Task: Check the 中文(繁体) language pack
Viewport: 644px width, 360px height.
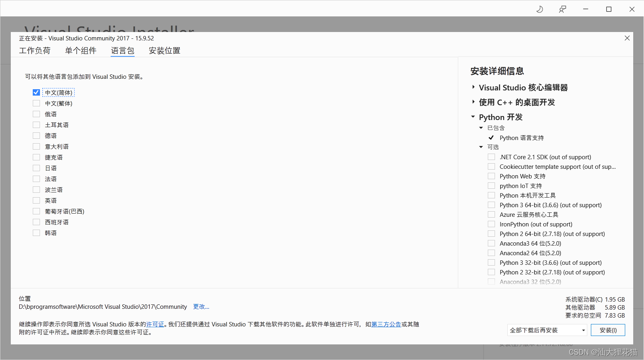Action: [36, 103]
